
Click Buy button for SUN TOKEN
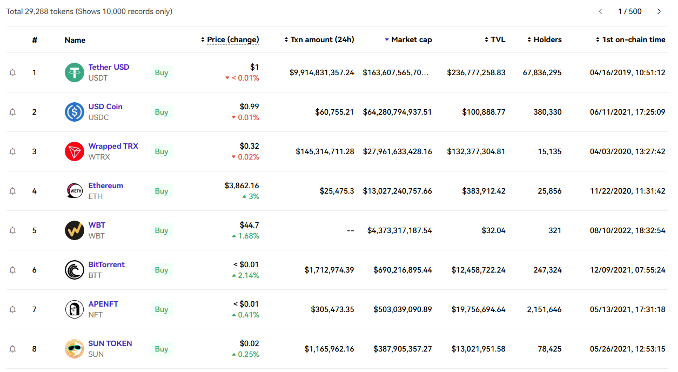(x=161, y=349)
